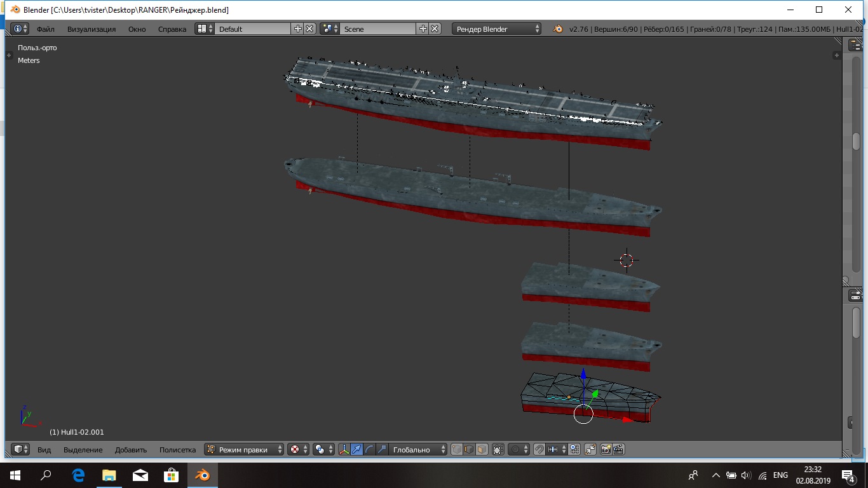Delete the Default screen layout
The height and width of the screenshot is (488, 868).
(x=309, y=29)
